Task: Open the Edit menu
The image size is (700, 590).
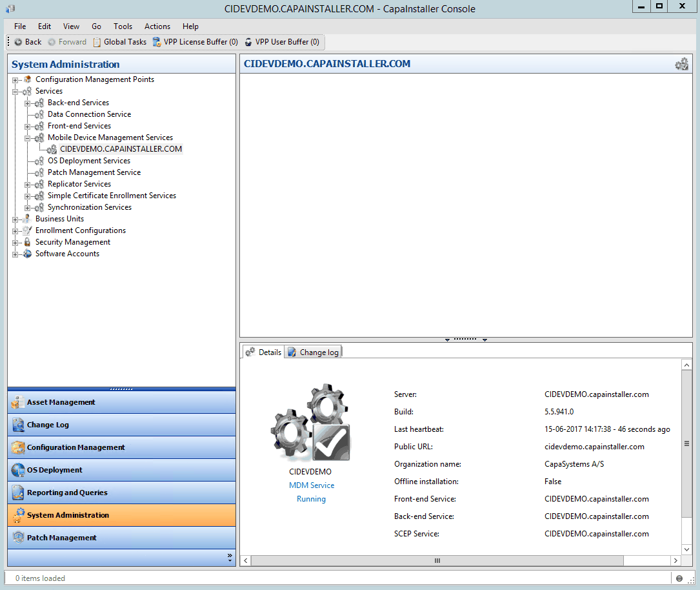Action: click(x=45, y=26)
